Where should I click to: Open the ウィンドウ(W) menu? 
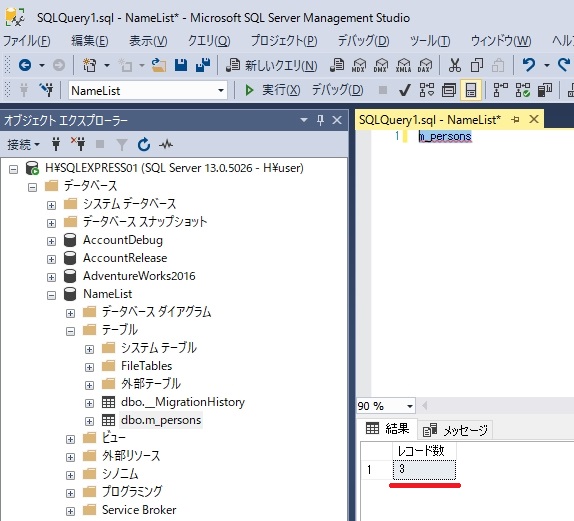[x=501, y=41]
